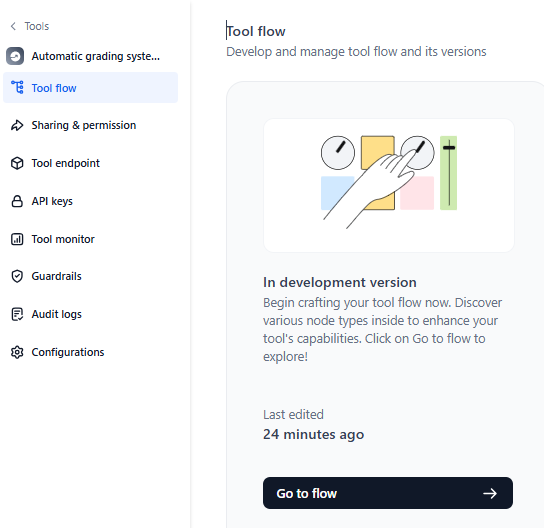
Task: Select Tool endpoint in sidebar
Action: [x=66, y=163]
